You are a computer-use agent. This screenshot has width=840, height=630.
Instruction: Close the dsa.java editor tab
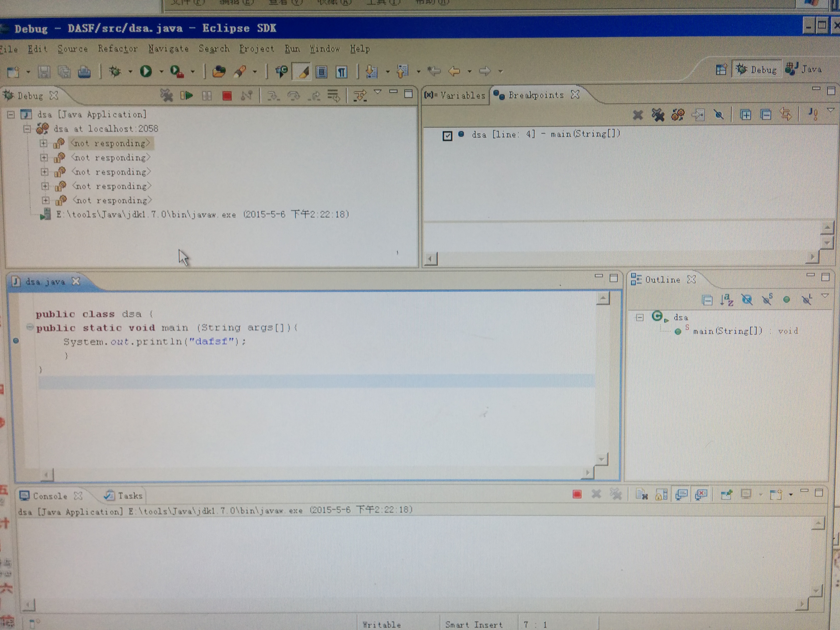[76, 281]
